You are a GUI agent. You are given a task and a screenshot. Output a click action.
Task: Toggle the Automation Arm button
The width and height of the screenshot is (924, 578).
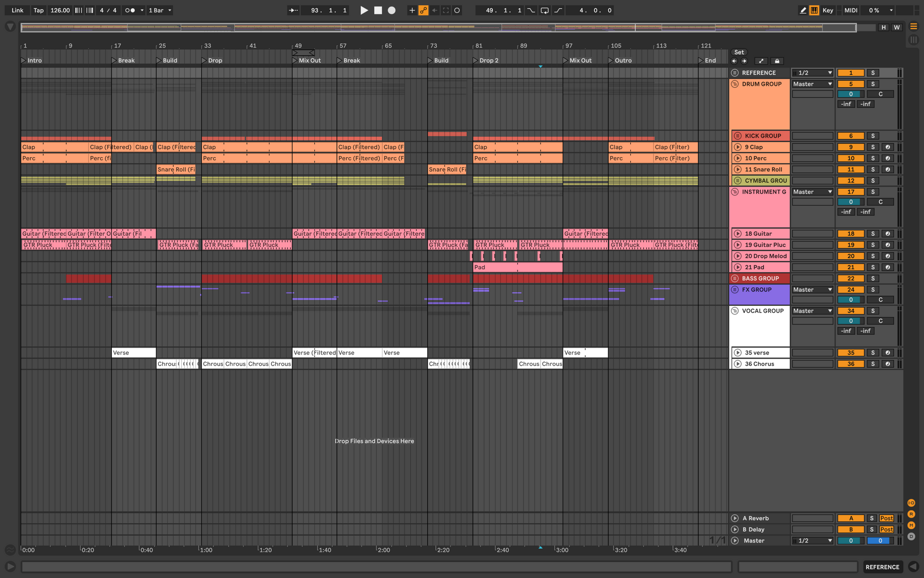point(423,10)
